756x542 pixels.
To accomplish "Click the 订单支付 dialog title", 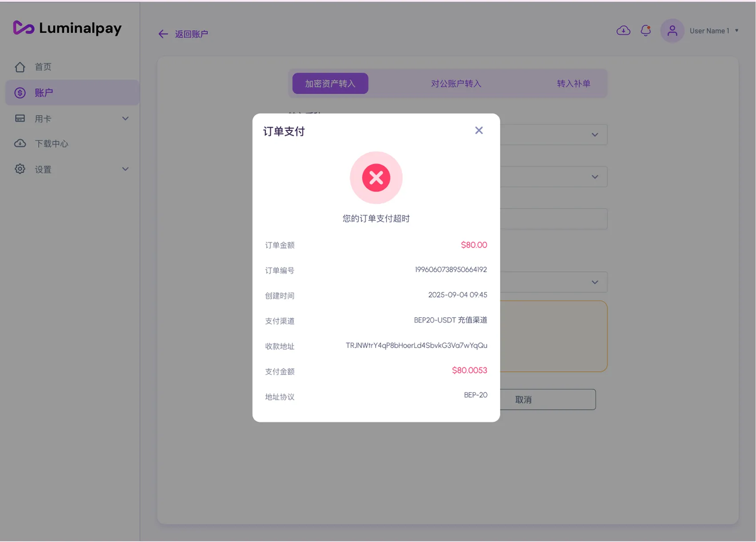I will pos(284,132).
